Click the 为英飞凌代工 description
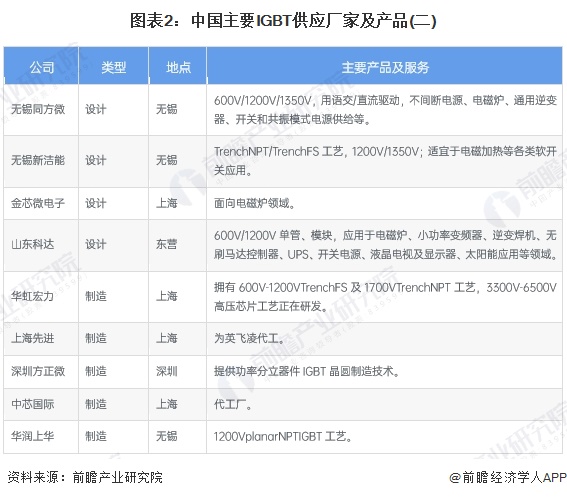 (249, 338)
